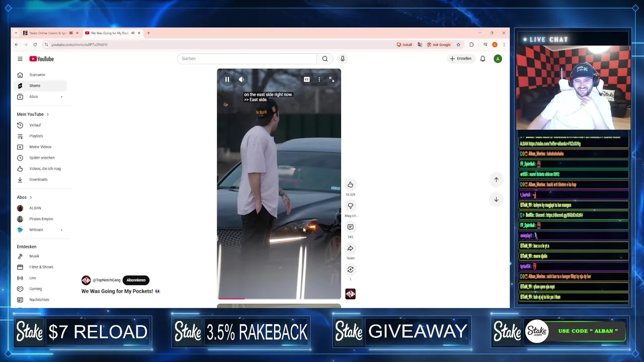The image size is (644, 362).
Task: Toggle closed captions on the Short
Action: (306, 79)
